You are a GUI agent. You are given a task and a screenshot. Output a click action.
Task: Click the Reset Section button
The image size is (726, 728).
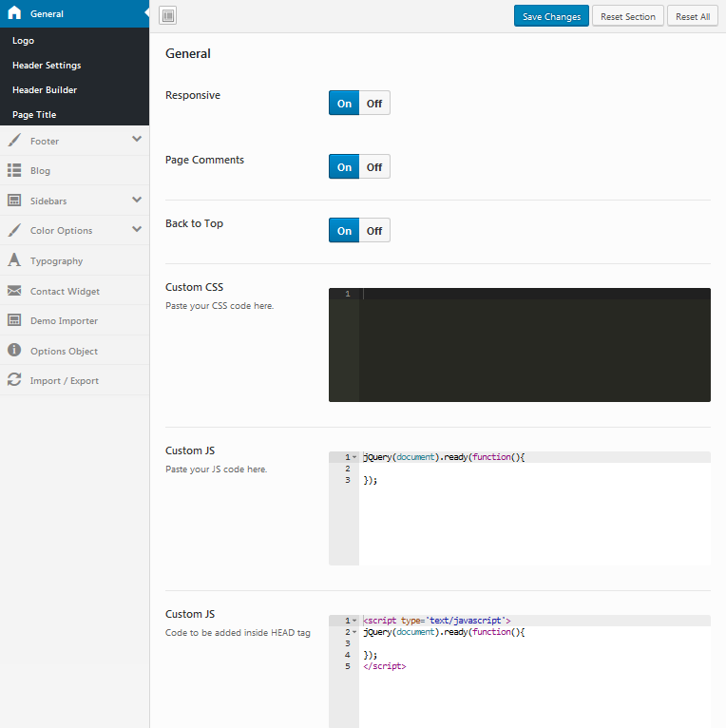tap(627, 17)
